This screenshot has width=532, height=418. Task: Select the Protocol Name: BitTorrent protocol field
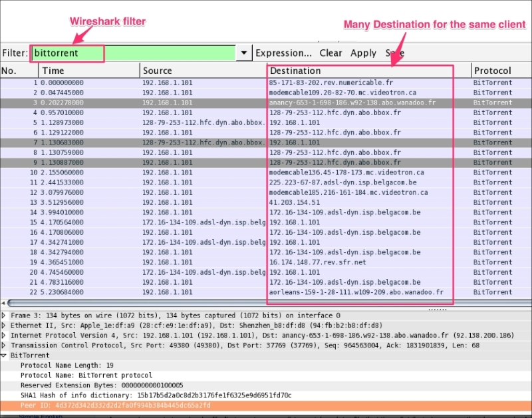tap(266, 375)
